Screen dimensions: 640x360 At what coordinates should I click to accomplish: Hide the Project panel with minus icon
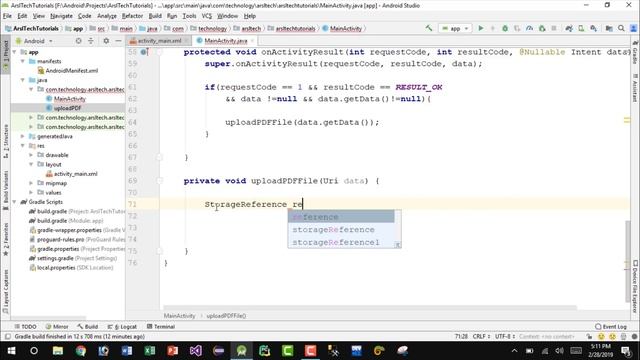pyautogui.click(x=118, y=41)
